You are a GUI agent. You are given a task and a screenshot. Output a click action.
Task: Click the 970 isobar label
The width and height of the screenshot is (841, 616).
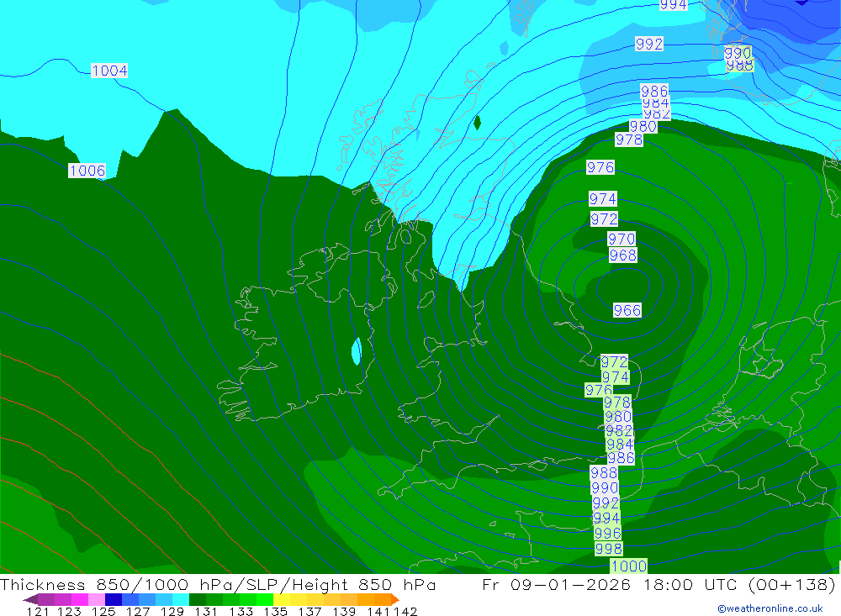pyautogui.click(x=621, y=239)
